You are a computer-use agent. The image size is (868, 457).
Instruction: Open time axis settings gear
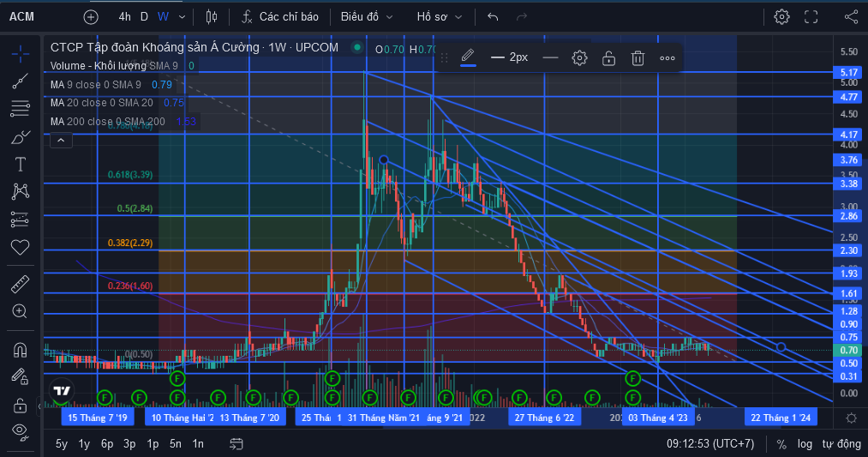(852, 418)
